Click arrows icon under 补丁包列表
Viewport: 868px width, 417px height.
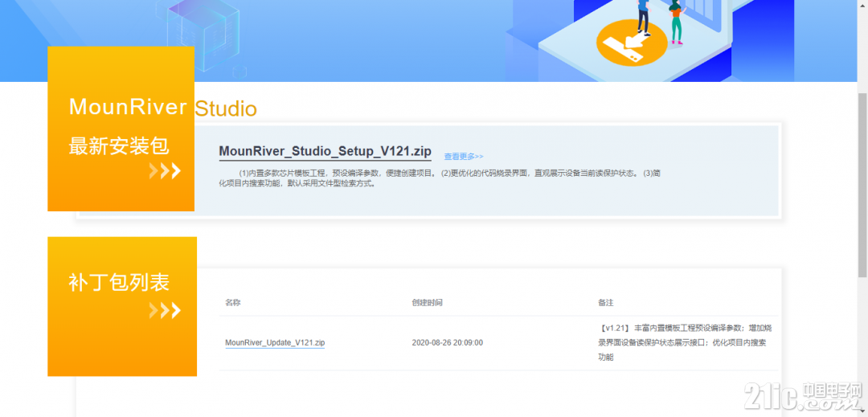coord(165,311)
